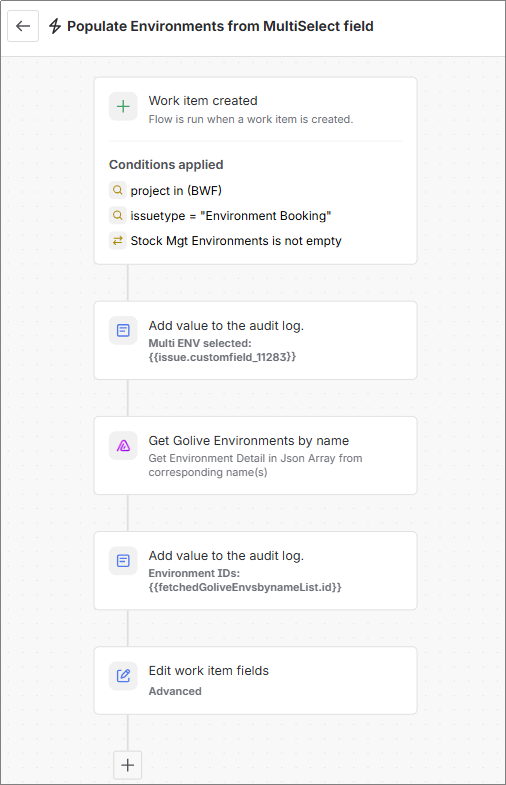Open Multi ENV selected audit log step
The image size is (506, 785).
coord(255,340)
